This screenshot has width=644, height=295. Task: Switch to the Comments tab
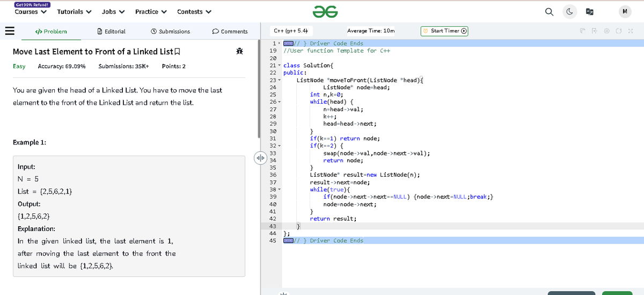(x=230, y=31)
